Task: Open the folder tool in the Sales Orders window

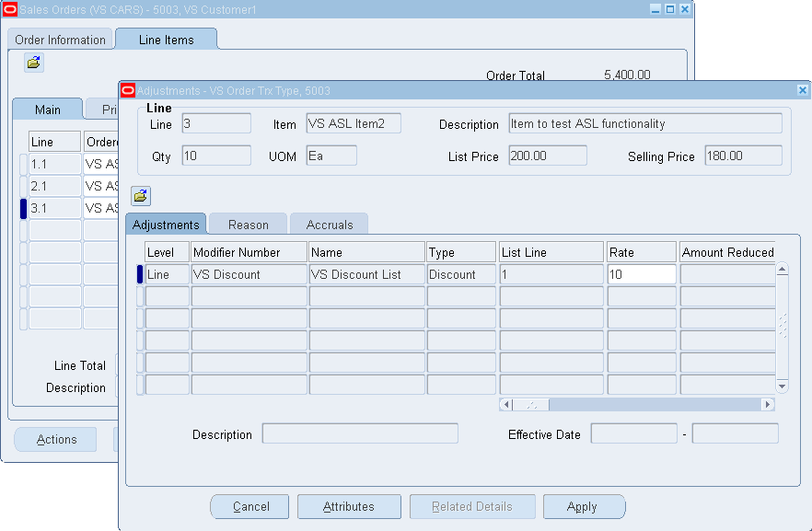Action: [34, 63]
